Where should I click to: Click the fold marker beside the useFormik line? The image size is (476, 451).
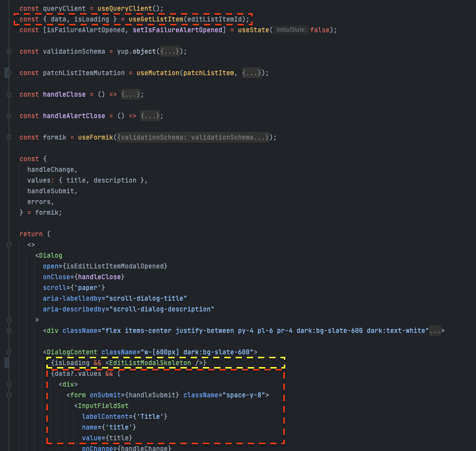(9, 137)
